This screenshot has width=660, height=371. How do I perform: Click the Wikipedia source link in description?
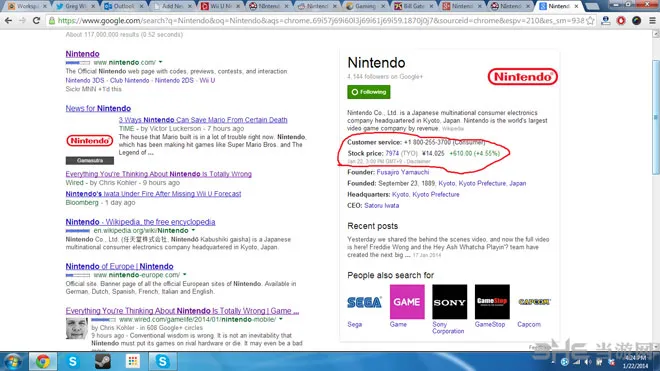pyautogui.click(x=453, y=128)
